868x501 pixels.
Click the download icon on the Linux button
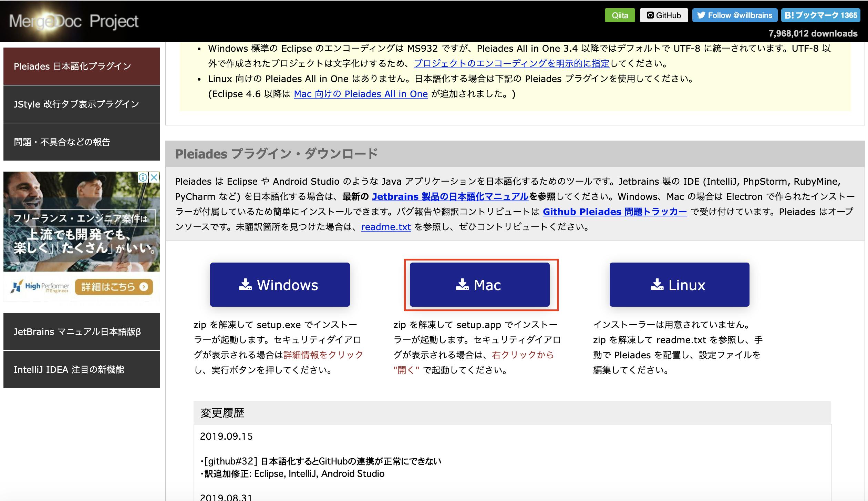[x=656, y=285]
